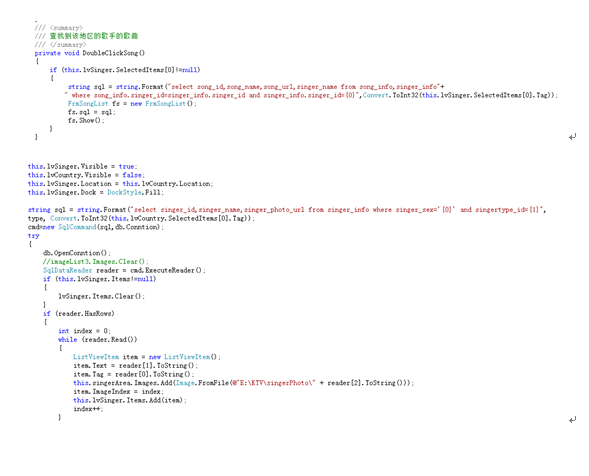This screenshot has height=476, width=589.
Task: Click 'item.Text = reader[1].ToString();'
Action: tap(136, 366)
